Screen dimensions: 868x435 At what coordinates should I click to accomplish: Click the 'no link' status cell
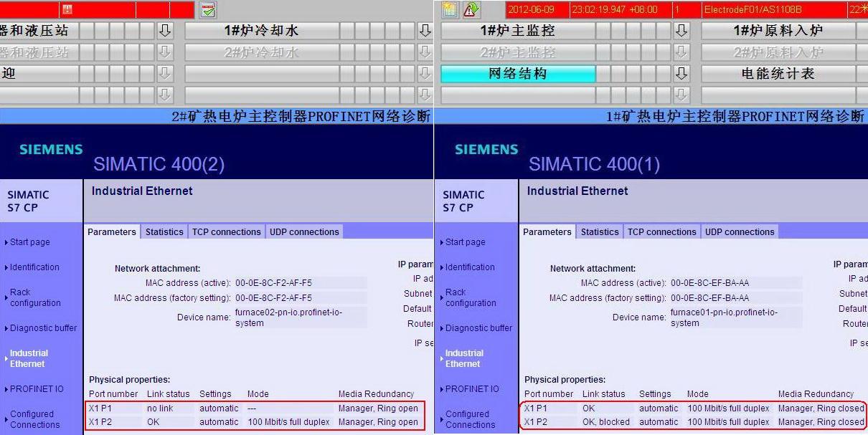[x=161, y=408]
